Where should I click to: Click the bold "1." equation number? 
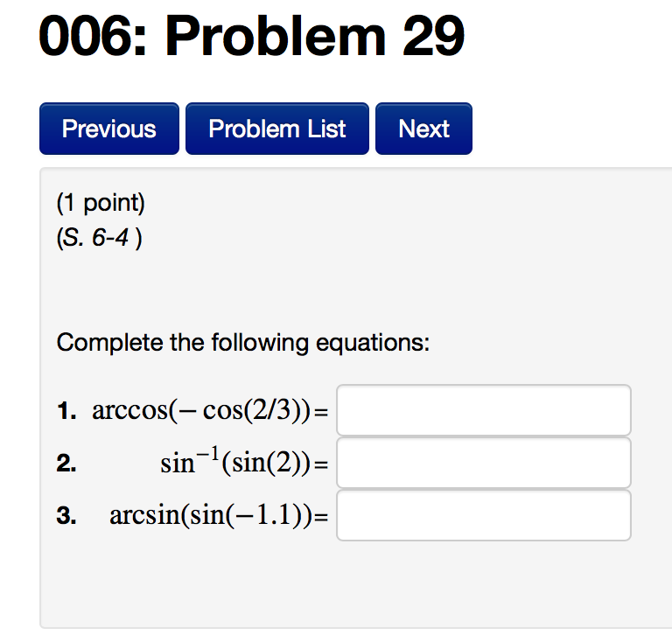pyautogui.click(x=66, y=411)
